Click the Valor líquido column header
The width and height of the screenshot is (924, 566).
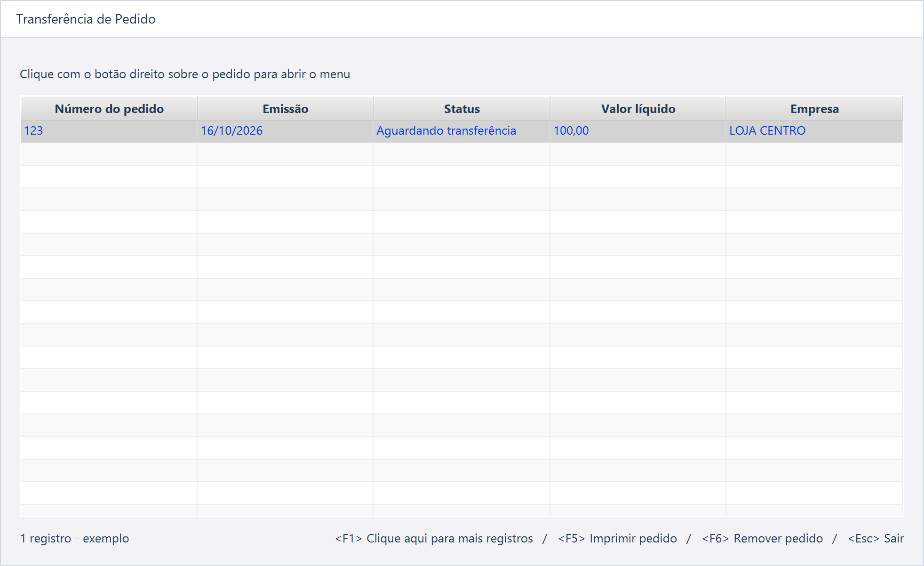pyautogui.click(x=638, y=109)
